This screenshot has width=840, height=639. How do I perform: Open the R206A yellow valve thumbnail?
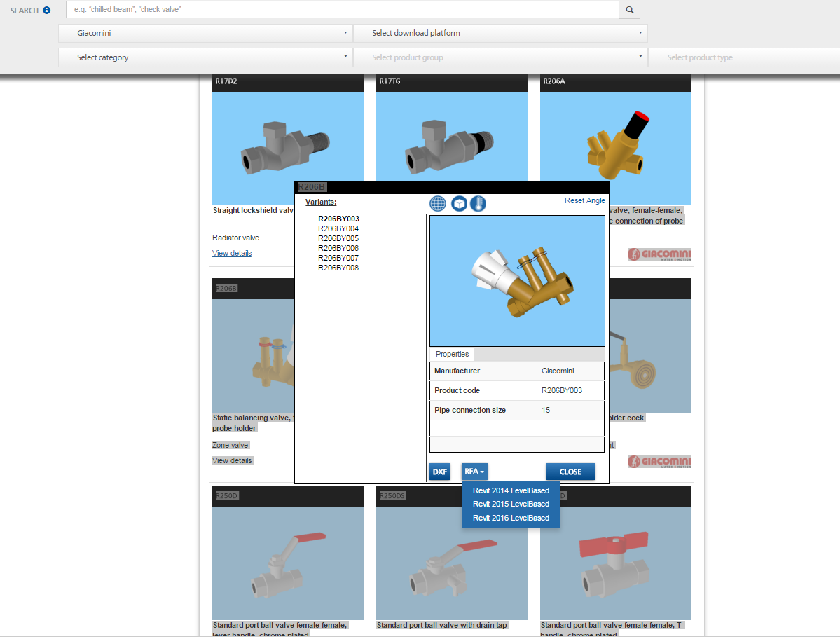click(x=616, y=137)
